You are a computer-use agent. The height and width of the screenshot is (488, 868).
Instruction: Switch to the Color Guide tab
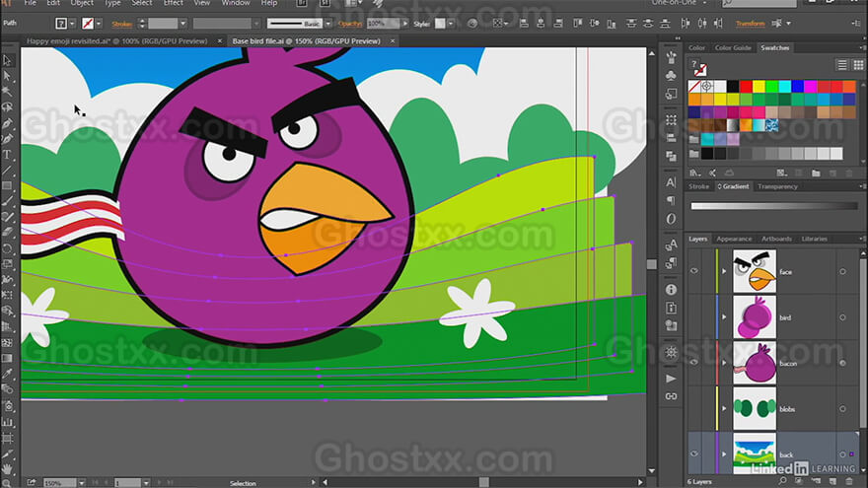tap(732, 47)
